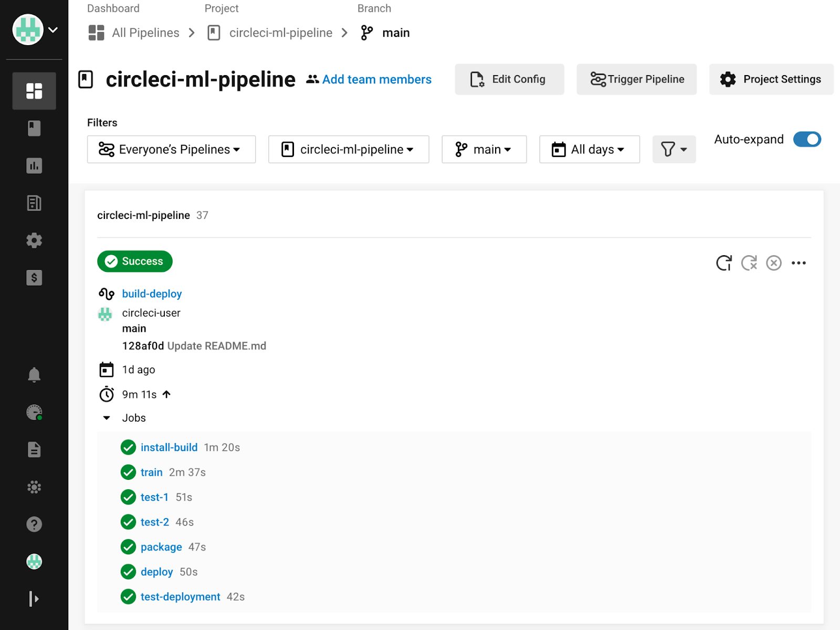Open the Everyone's Pipelines filter dropdown
This screenshot has width=840, height=630.
(x=171, y=149)
